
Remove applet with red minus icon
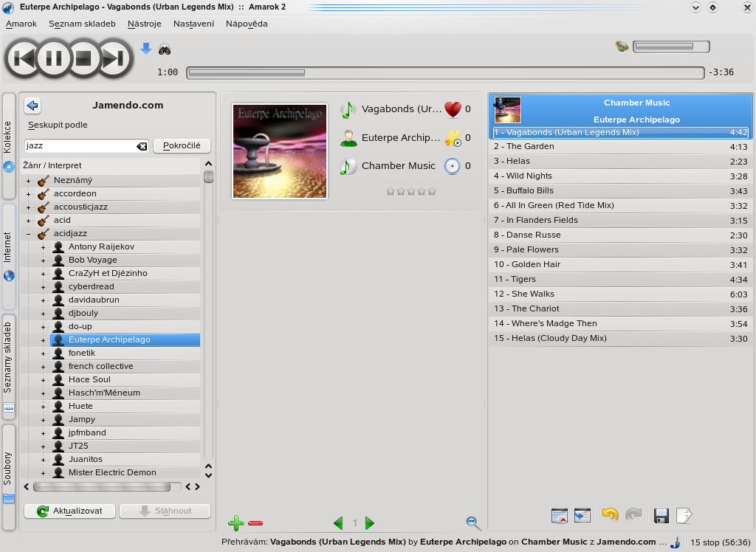(x=255, y=523)
